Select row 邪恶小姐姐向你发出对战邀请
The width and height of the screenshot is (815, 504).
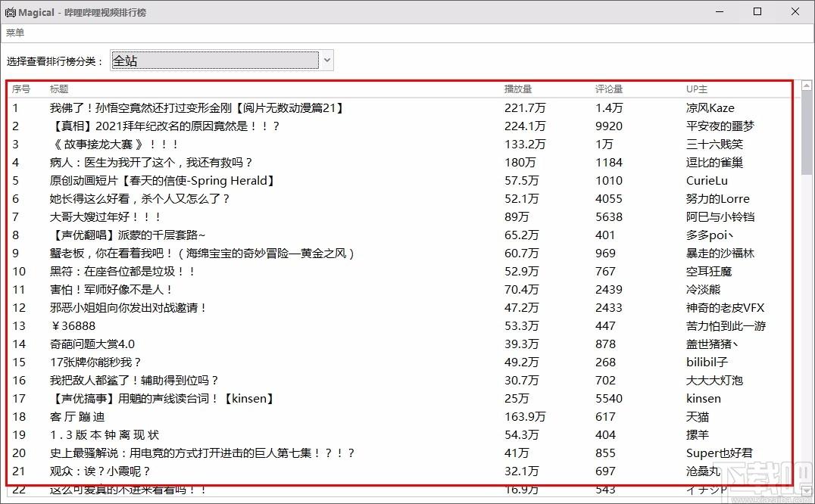point(400,308)
